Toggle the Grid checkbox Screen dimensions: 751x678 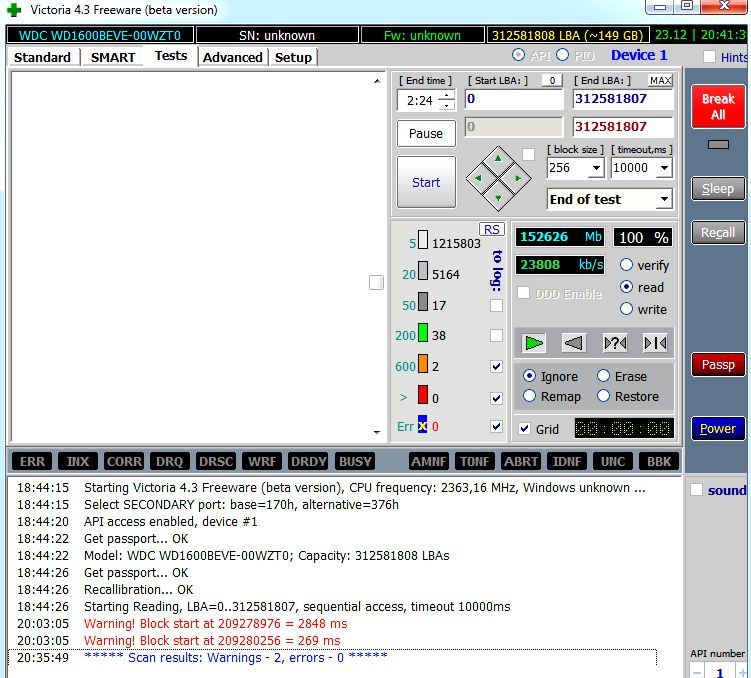(x=525, y=429)
